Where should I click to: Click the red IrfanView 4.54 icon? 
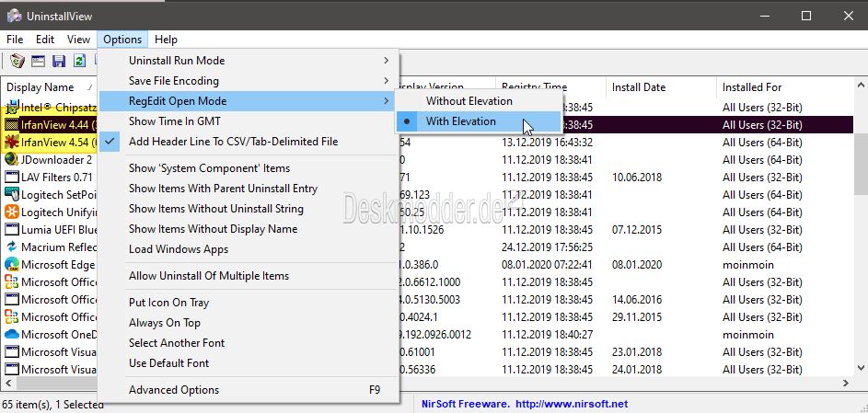(x=12, y=142)
